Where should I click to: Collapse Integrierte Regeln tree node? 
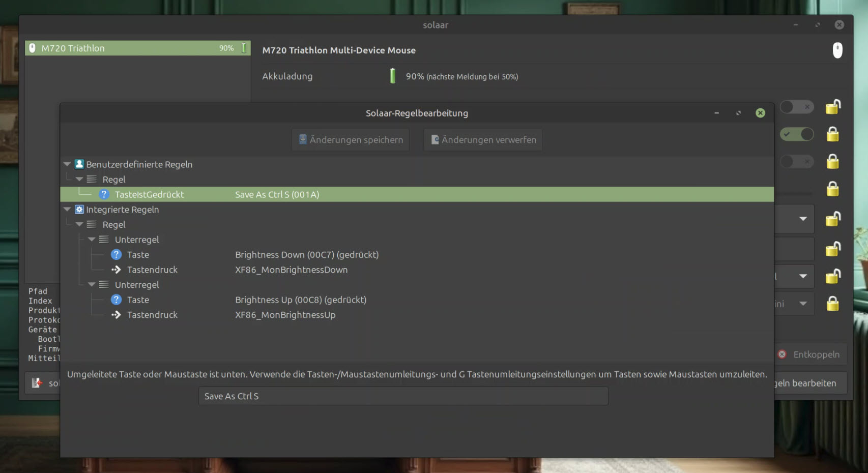coord(67,210)
